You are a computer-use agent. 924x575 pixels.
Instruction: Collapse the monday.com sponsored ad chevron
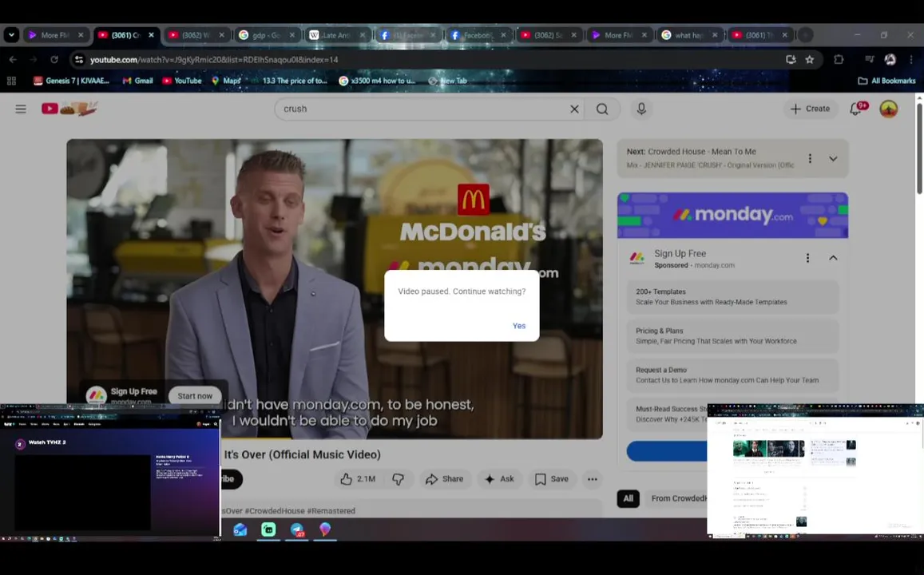(833, 258)
